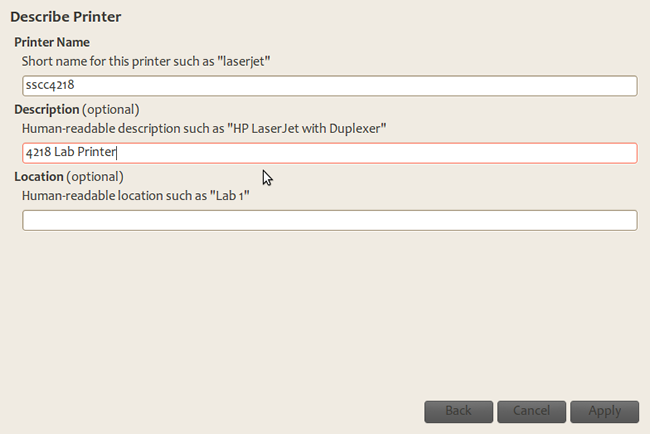Click the bold Printer Name label

click(x=52, y=42)
